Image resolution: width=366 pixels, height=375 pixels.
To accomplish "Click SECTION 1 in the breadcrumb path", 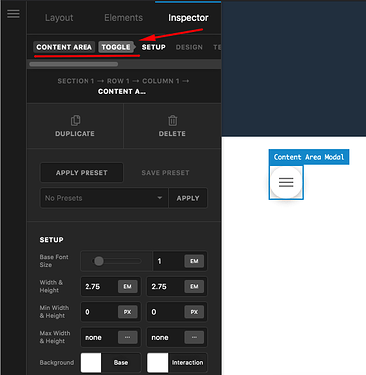I will click(76, 81).
